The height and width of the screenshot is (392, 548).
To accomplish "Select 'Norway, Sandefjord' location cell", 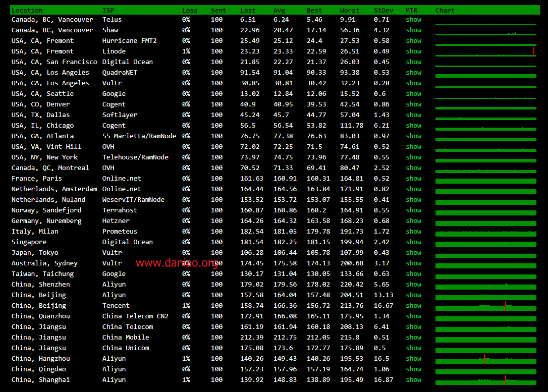I will click(46, 210).
